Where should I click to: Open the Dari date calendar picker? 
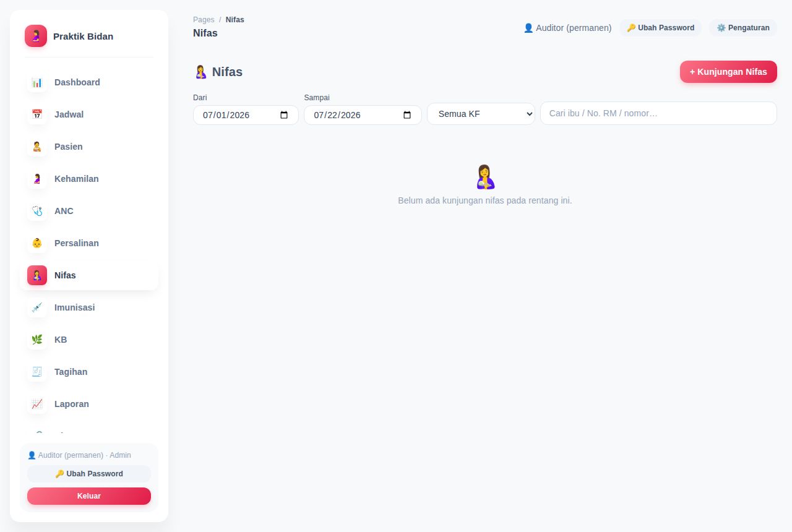(x=284, y=115)
